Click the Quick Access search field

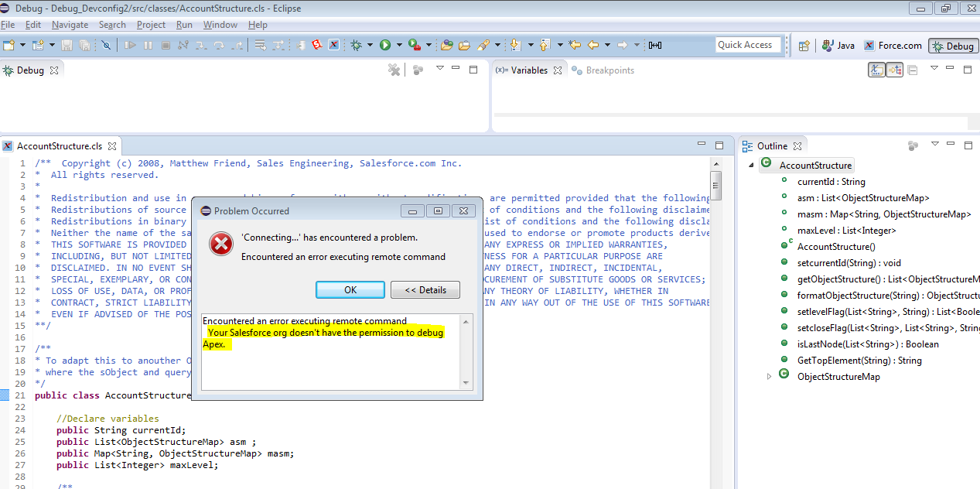tap(745, 45)
